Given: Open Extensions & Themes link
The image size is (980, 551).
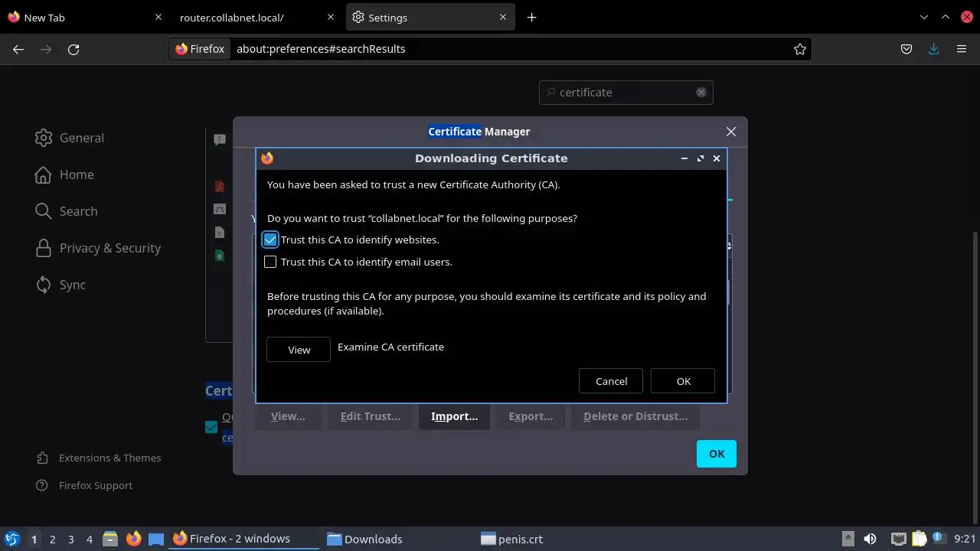Looking at the screenshot, I should coord(99,458).
